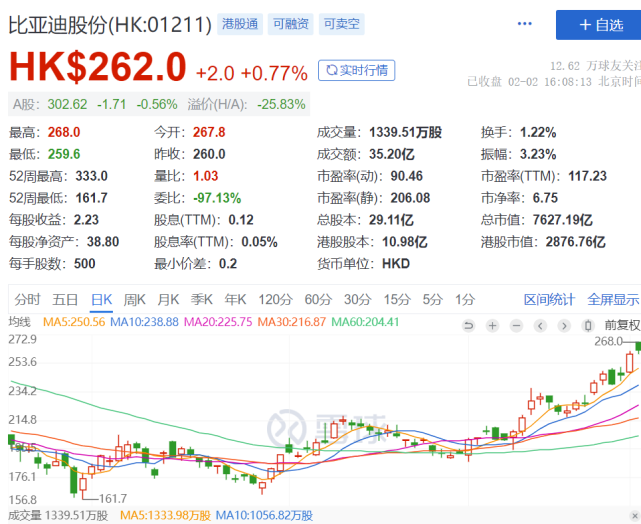Open the three-dot more options menu
The image size is (641, 524).
point(525,24)
